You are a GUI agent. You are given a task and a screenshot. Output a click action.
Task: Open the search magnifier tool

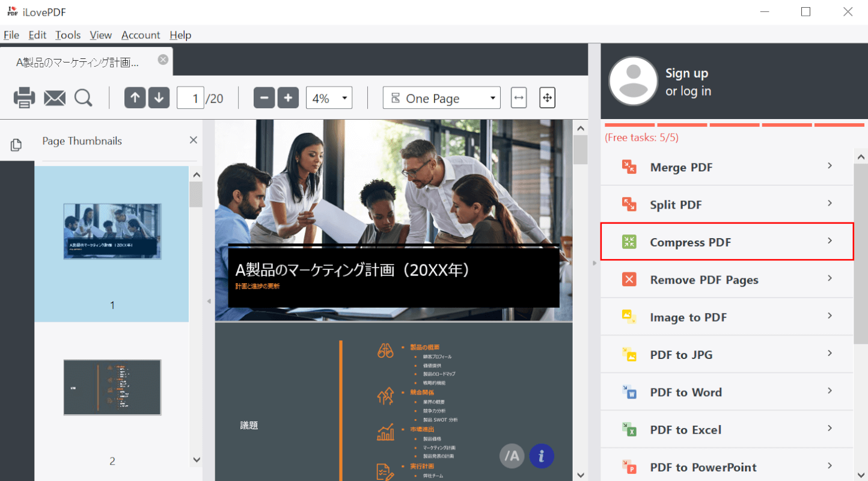pos(84,98)
